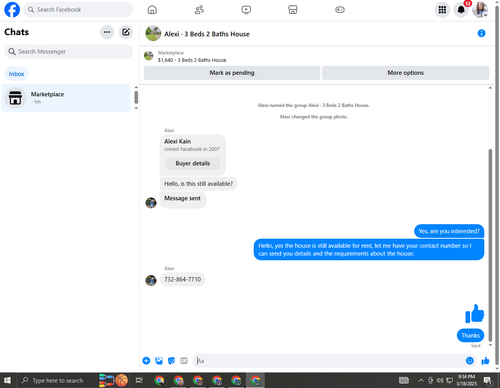The width and height of the screenshot is (500, 388).
Task: Open the Friends icon in top bar
Action: click(199, 10)
